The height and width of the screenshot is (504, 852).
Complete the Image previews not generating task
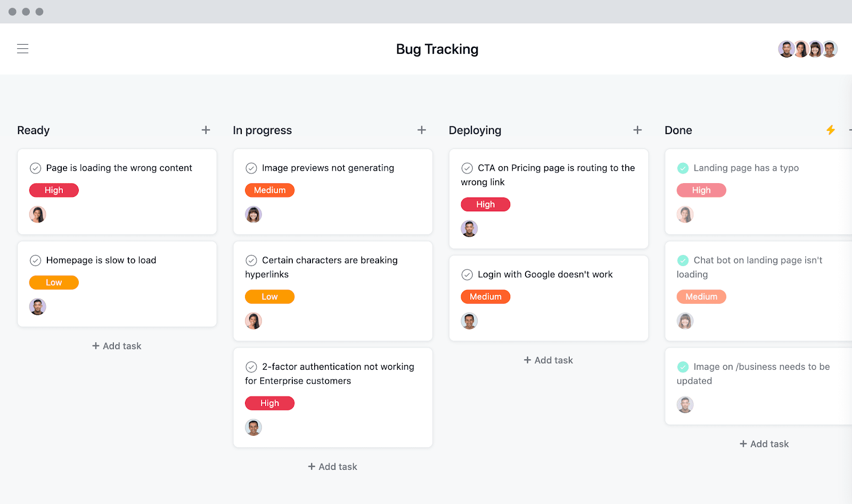pos(251,168)
